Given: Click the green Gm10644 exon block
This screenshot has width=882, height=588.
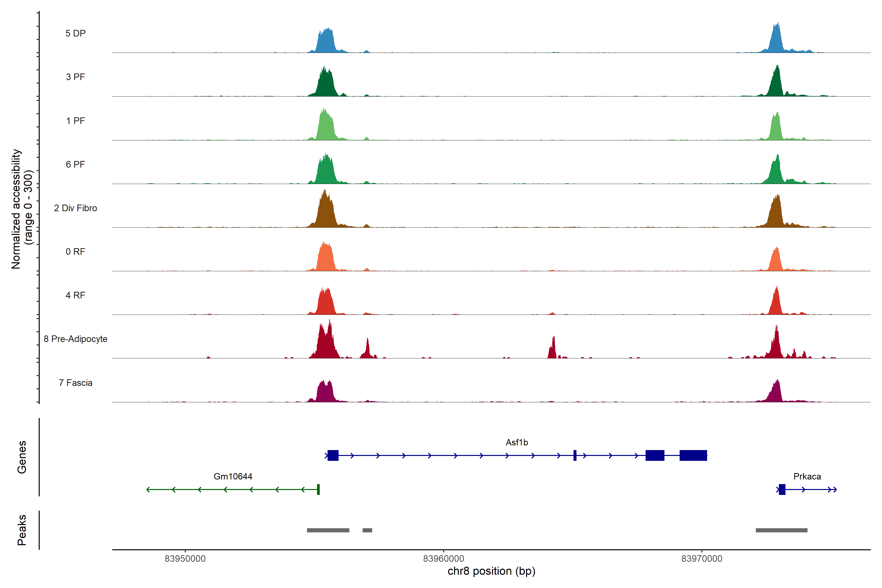Looking at the screenshot, I should pyautogui.click(x=318, y=489).
